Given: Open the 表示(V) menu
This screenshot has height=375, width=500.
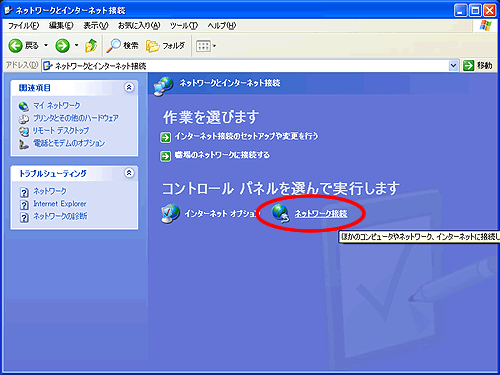Looking at the screenshot, I should pos(96,26).
